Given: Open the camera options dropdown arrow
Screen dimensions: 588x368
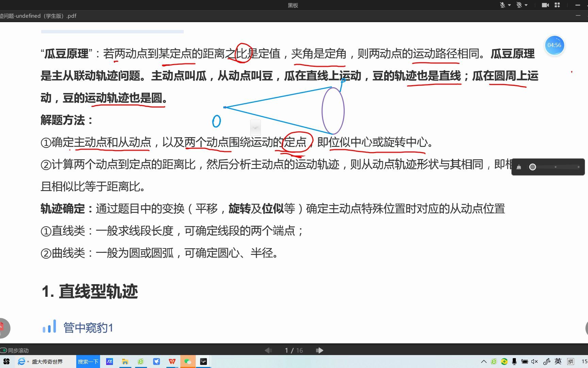Looking at the screenshot, I should coord(526,5).
